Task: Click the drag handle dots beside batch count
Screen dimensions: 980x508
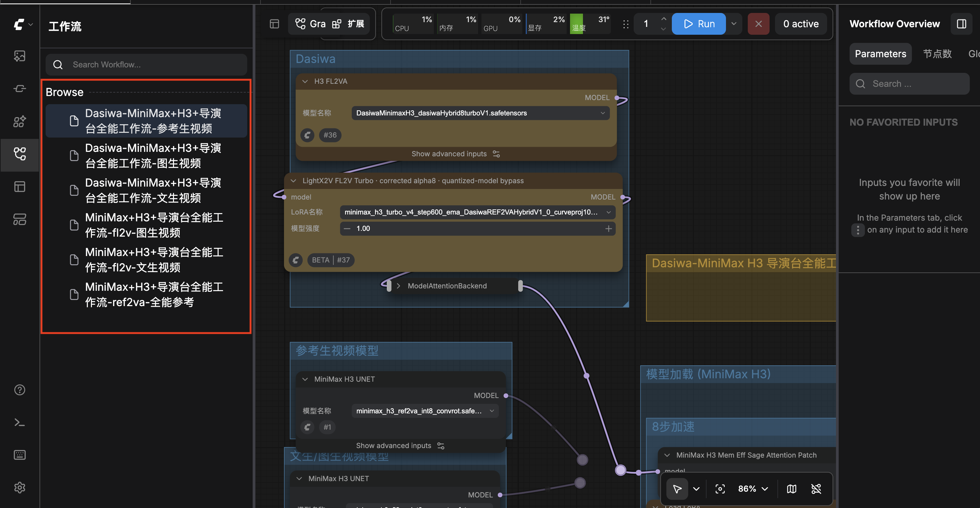Action: (x=626, y=25)
